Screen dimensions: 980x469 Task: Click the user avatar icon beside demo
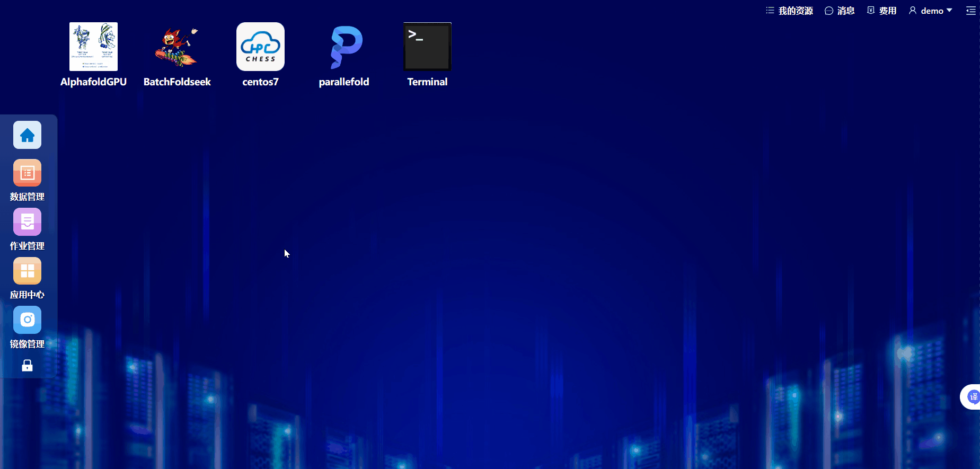tap(913, 11)
